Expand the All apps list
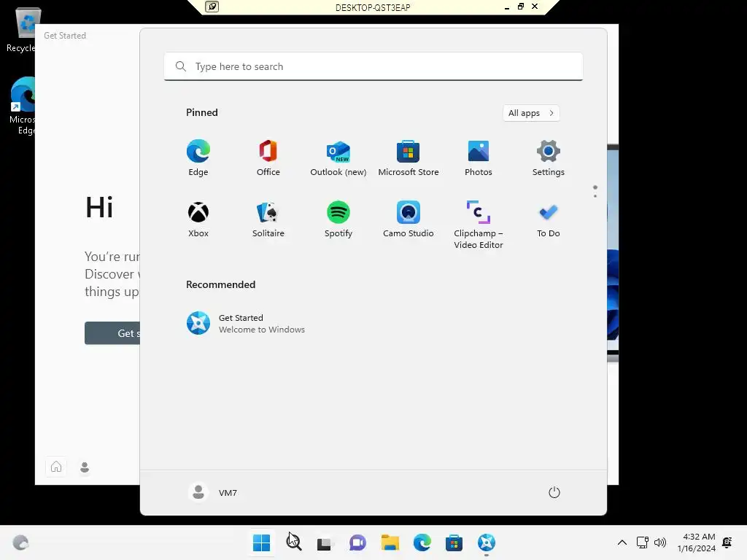Screen dimensions: 747x560 [x=531, y=113]
